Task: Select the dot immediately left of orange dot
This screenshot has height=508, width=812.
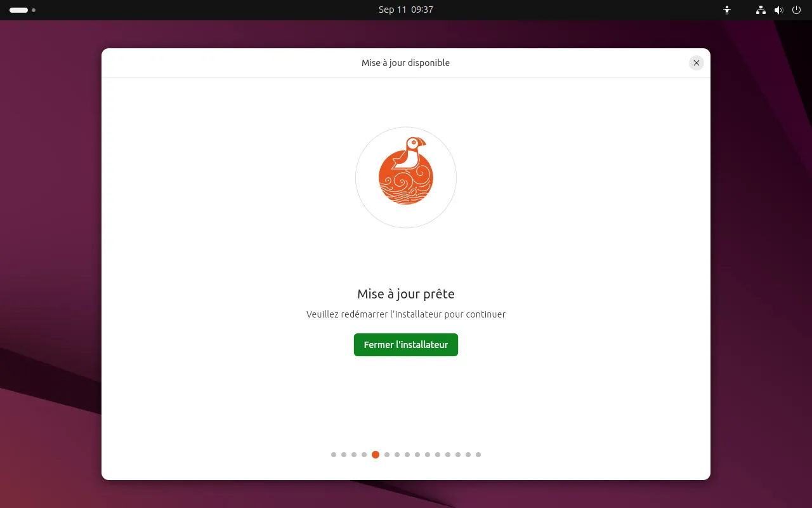Action: (x=364, y=455)
